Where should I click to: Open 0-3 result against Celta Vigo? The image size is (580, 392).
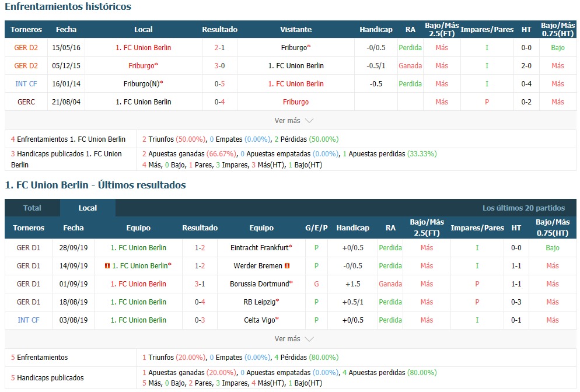coord(200,320)
